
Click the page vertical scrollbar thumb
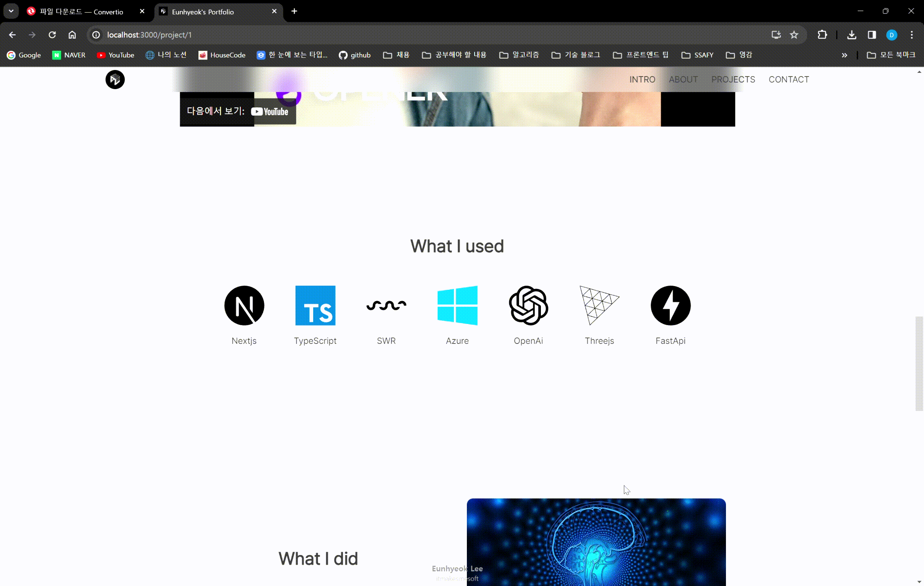919,363
